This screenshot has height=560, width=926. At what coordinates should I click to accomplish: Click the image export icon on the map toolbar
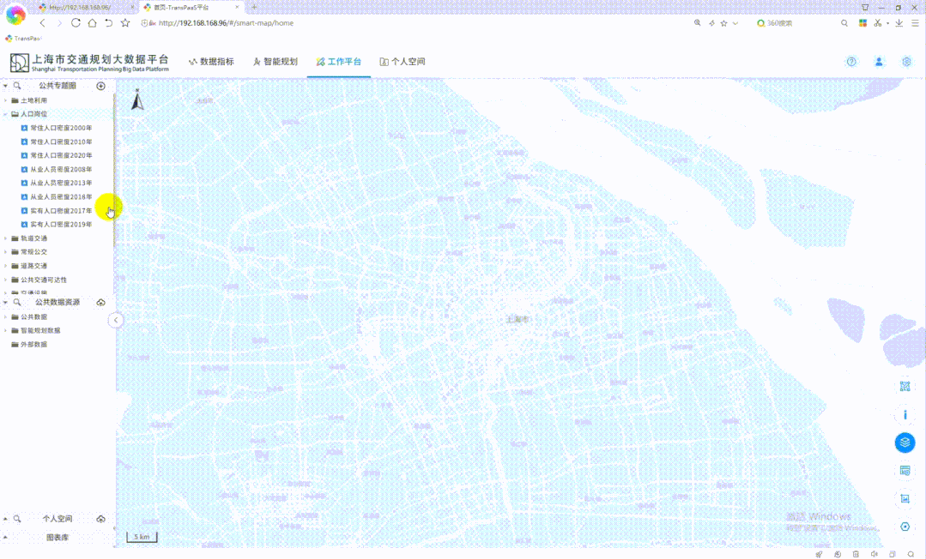tap(905, 498)
